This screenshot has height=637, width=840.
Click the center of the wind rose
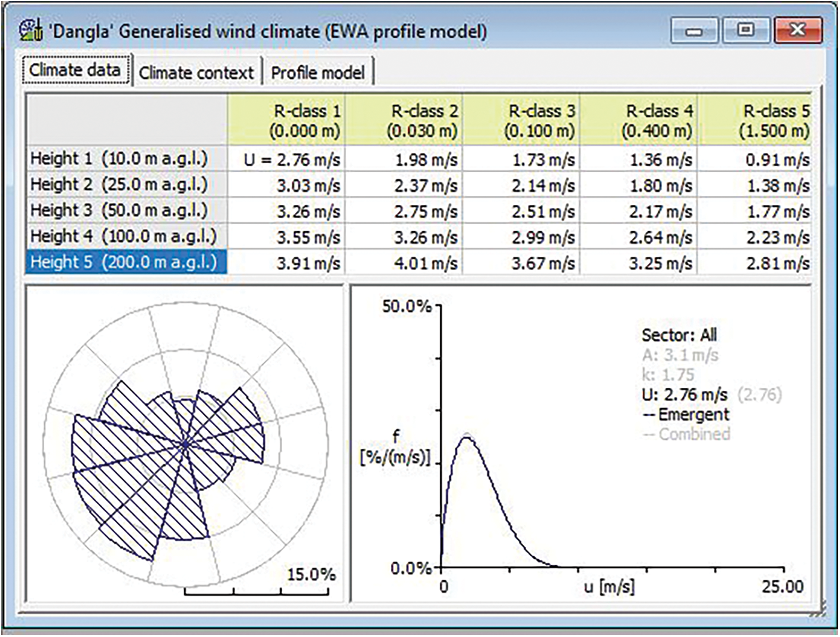point(185,444)
